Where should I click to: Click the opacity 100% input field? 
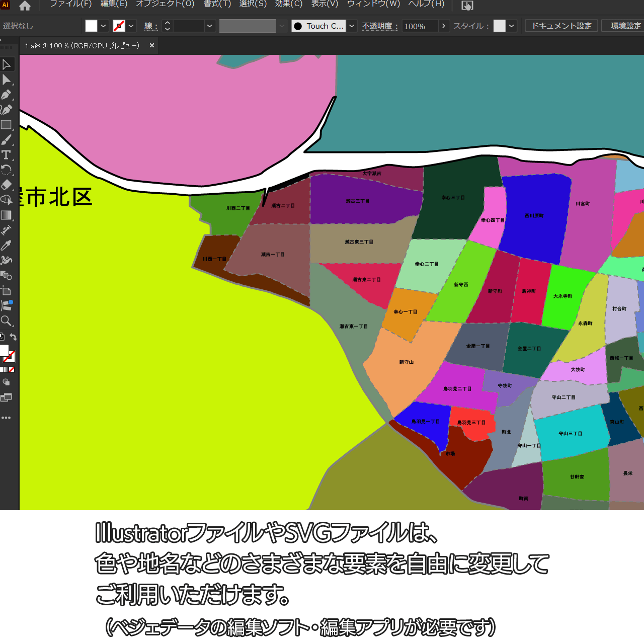(420, 26)
